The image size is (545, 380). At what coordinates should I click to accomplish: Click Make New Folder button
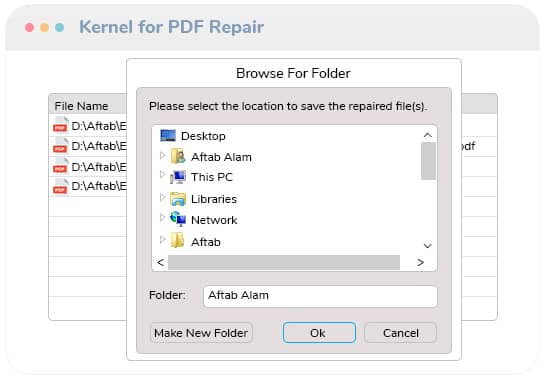201,333
